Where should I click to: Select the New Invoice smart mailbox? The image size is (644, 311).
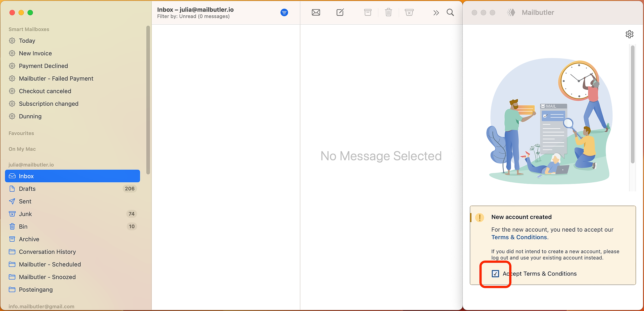[72, 53]
